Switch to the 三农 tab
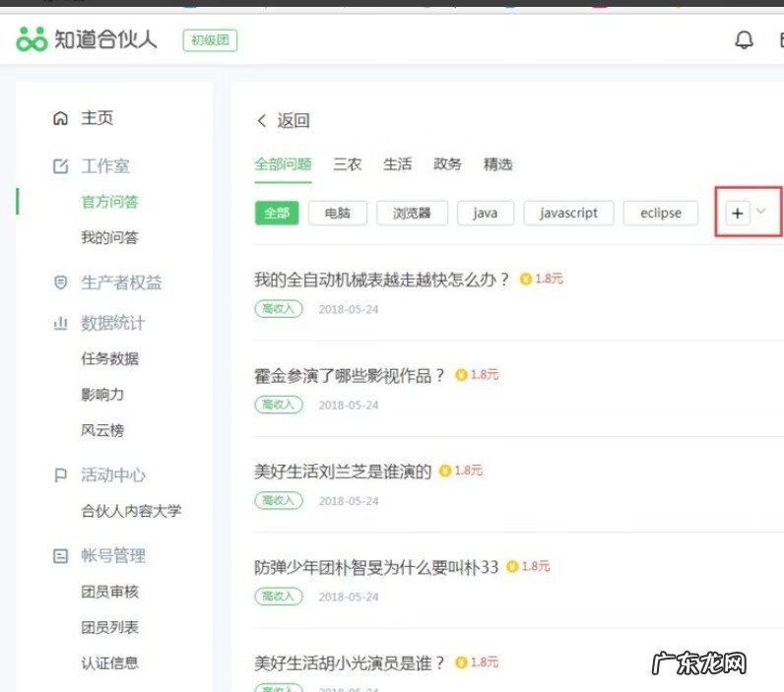Screen dimensions: 784x692 (348, 164)
